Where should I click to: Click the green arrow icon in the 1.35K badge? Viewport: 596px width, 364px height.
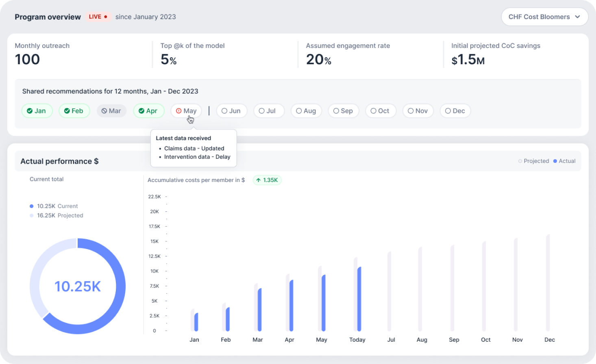pyautogui.click(x=259, y=180)
